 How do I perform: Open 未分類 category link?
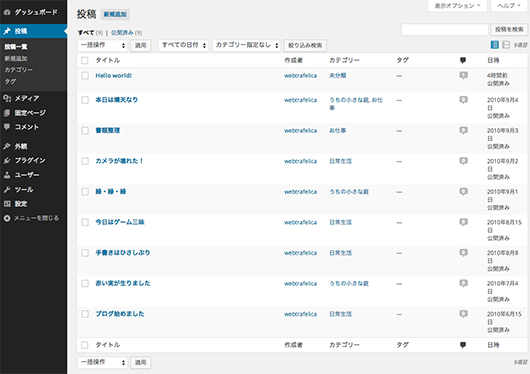tap(338, 76)
